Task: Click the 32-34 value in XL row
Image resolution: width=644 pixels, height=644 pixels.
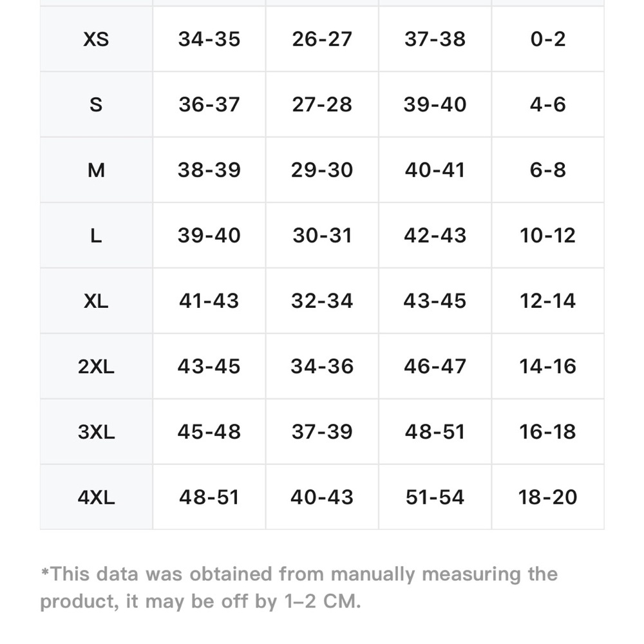Action: point(322,301)
